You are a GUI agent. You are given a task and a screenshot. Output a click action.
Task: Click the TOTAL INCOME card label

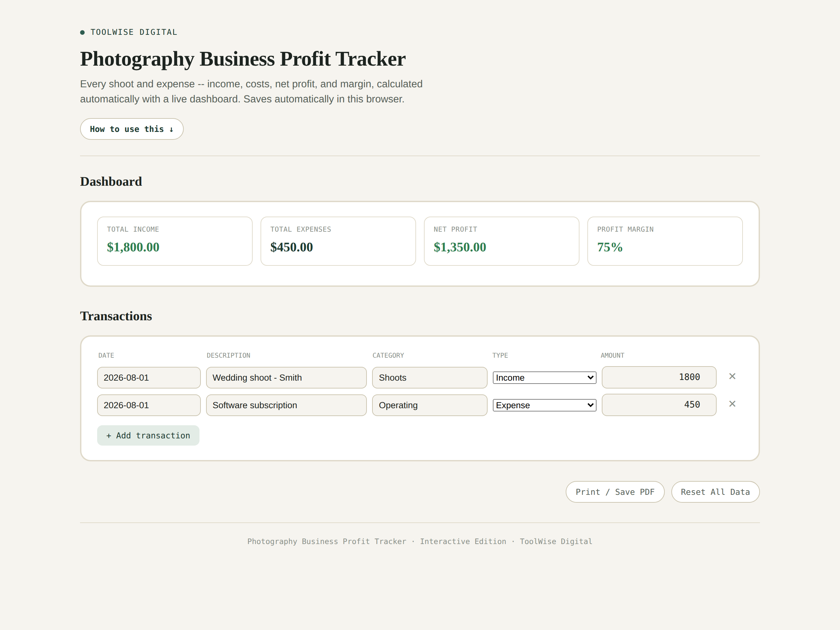click(x=133, y=229)
